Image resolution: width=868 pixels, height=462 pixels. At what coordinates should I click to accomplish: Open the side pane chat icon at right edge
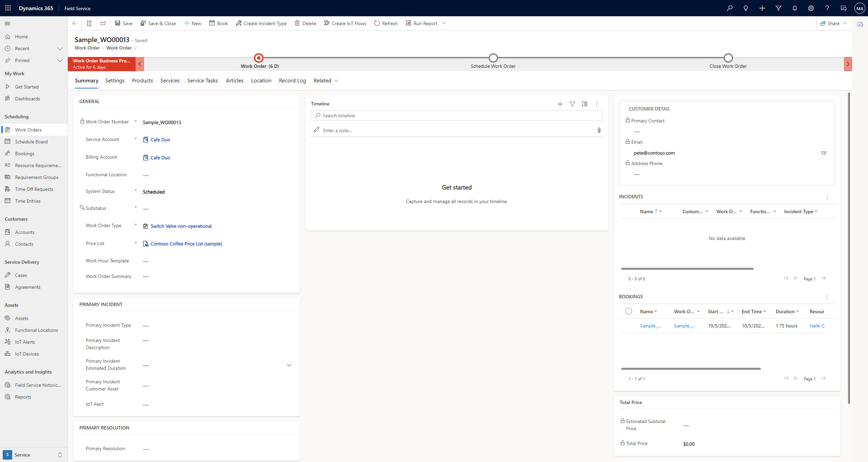click(x=860, y=24)
